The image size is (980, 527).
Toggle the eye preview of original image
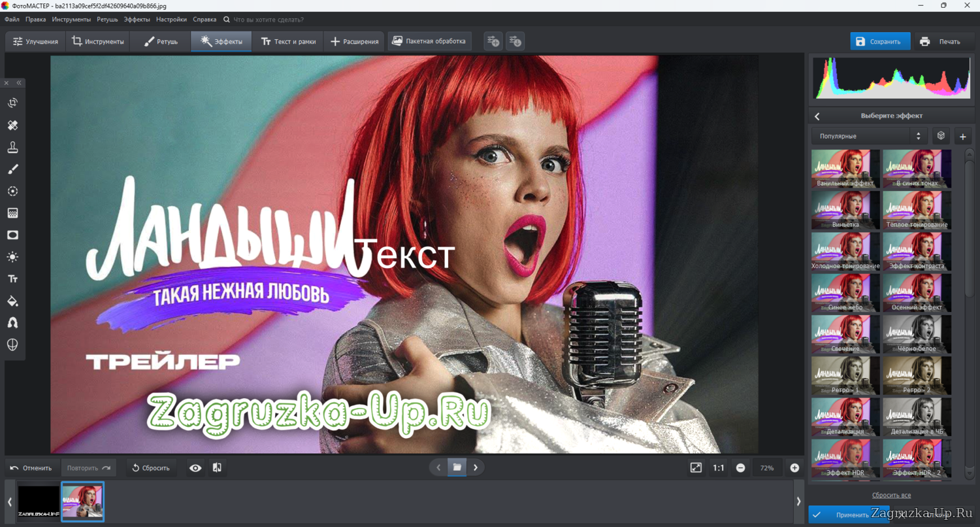(195, 467)
